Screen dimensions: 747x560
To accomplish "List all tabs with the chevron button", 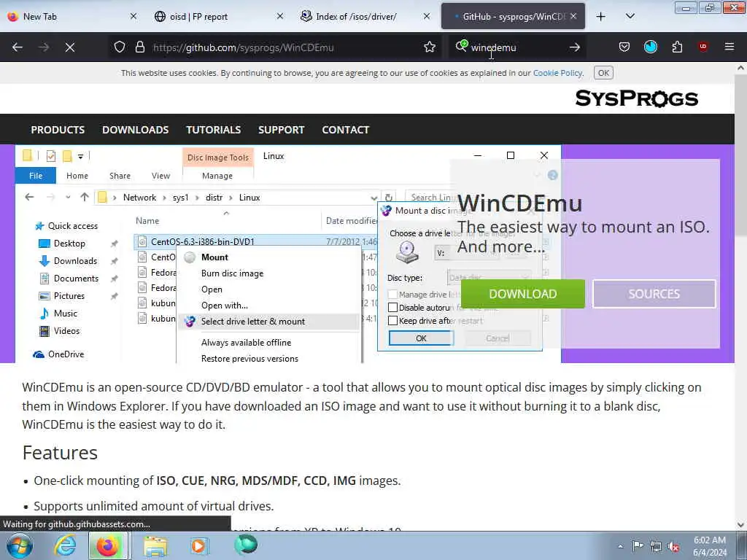I will (x=630, y=16).
